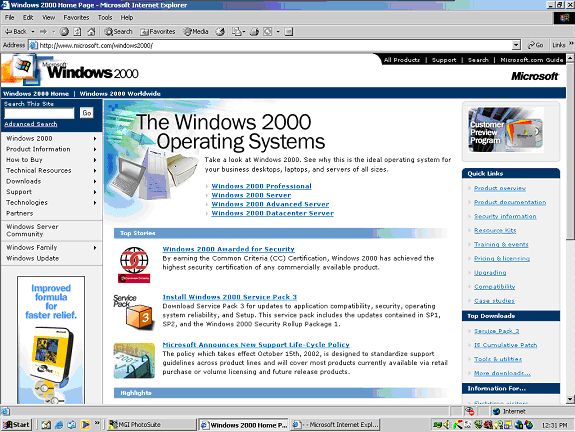Viewport: 575px width, 432px height.
Task: Expand the Support sidebar arrow
Action: click(95, 192)
